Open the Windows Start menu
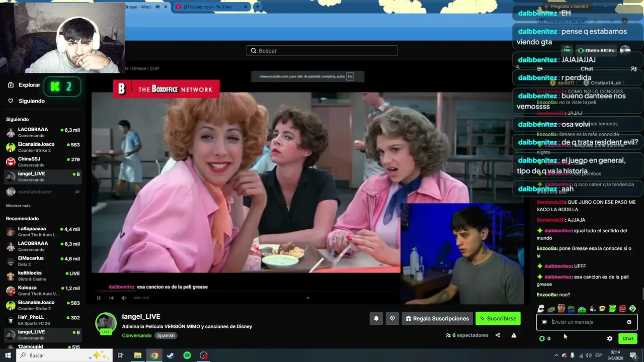 (x=8, y=355)
